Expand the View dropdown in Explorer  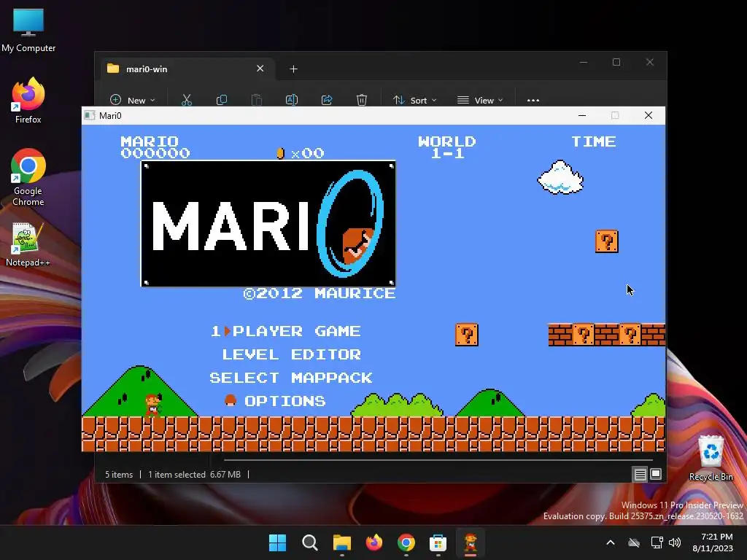tap(480, 100)
